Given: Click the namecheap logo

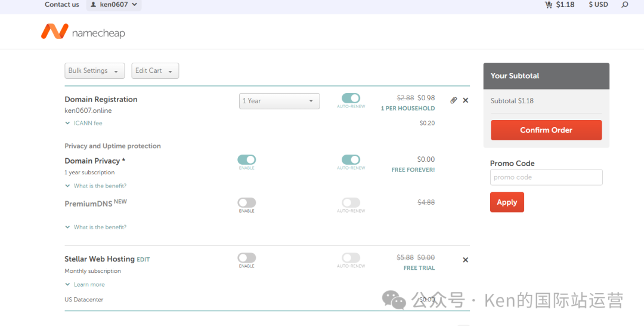Looking at the screenshot, I should (x=83, y=32).
